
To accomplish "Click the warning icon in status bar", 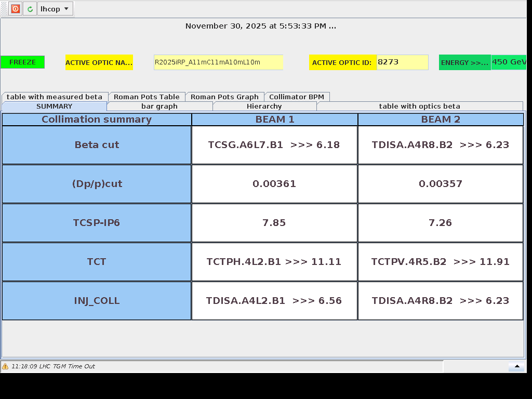I will [x=5, y=366].
